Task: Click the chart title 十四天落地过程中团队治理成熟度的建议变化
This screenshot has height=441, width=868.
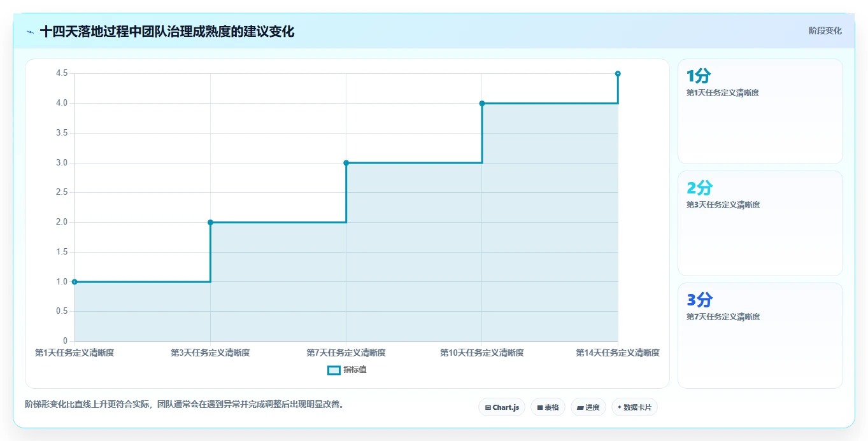Action: 167,32
